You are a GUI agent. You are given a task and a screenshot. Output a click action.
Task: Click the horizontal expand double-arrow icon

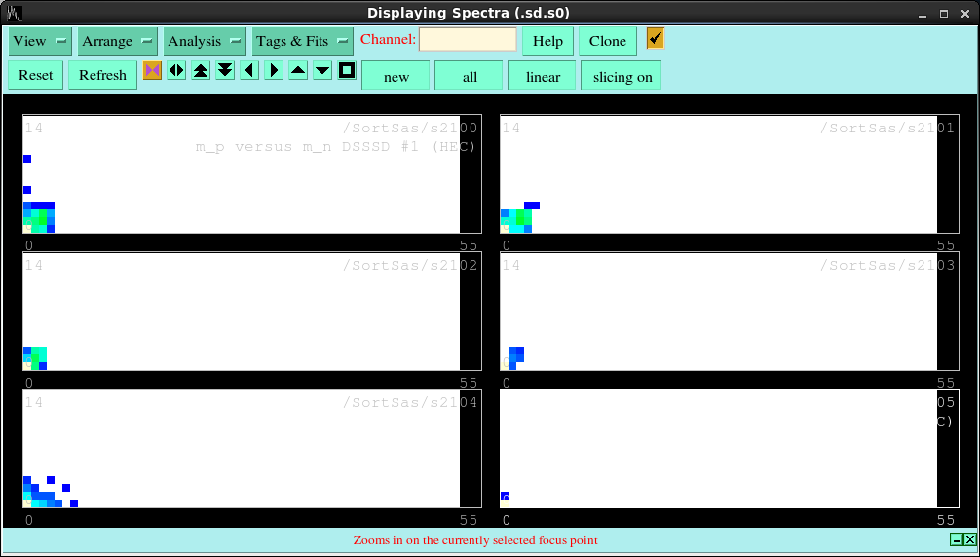176,71
